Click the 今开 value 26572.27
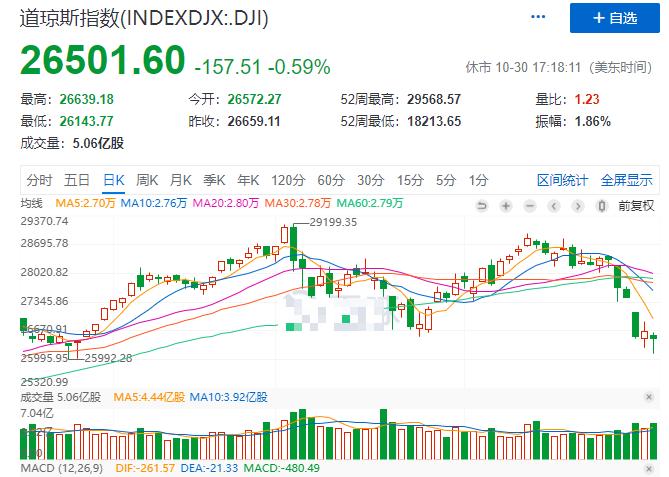The image size is (669, 477). click(x=254, y=99)
